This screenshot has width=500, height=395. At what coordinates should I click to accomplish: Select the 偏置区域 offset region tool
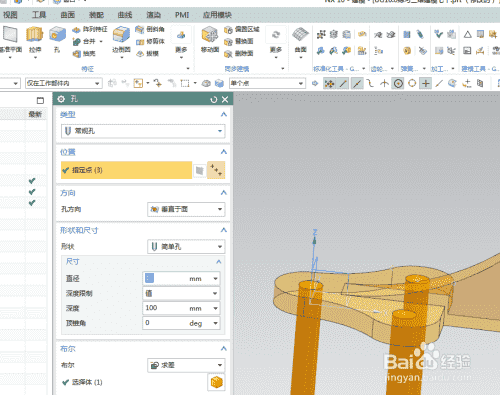[242, 29]
